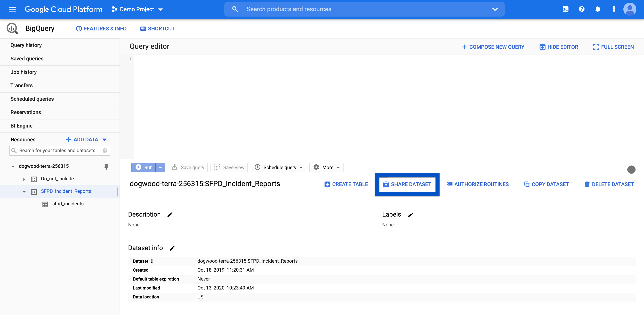Click the help icon in resources search
The width and height of the screenshot is (644, 315).
(x=105, y=151)
